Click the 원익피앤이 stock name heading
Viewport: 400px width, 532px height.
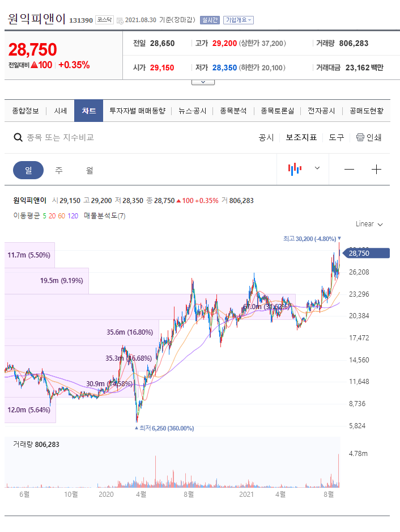[x=37, y=19]
